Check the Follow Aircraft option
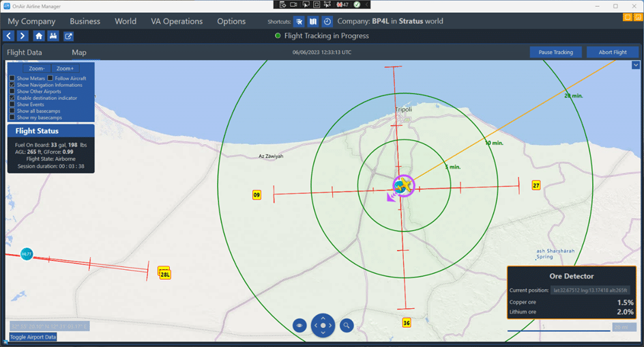This screenshot has height=347, width=644. 50,79
